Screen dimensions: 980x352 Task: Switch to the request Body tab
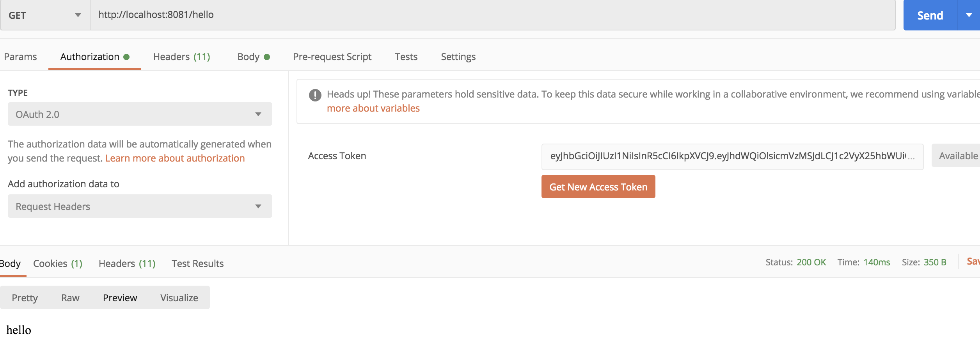point(254,57)
